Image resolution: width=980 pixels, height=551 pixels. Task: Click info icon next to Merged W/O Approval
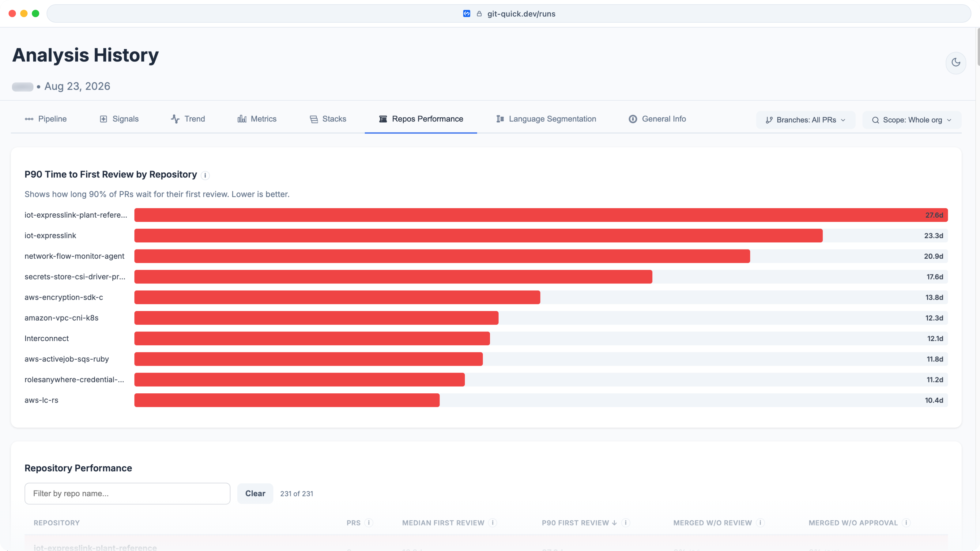pos(906,523)
